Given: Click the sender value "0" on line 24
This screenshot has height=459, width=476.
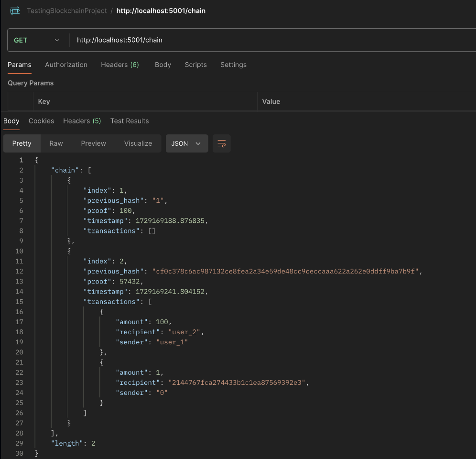Looking at the screenshot, I should tap(162, 393).
